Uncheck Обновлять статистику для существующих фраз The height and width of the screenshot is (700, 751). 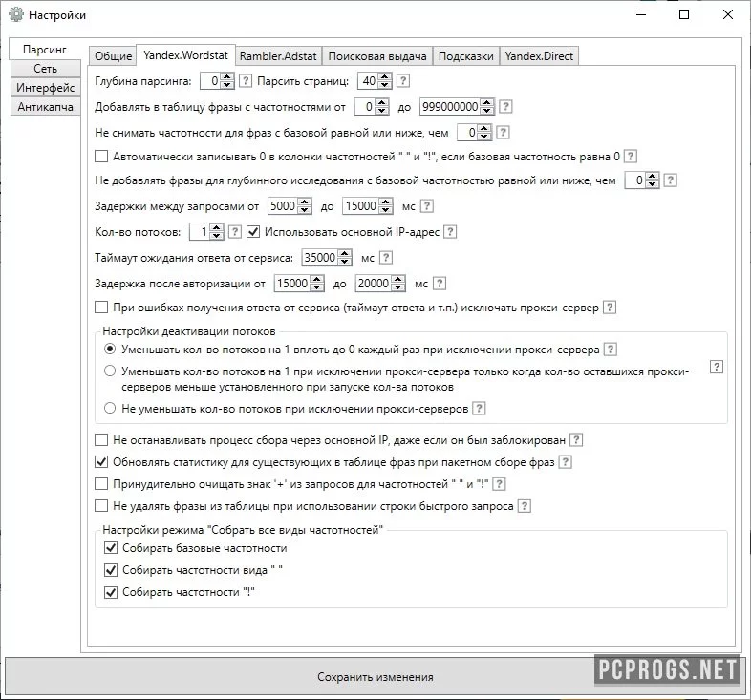pos(101,461)
